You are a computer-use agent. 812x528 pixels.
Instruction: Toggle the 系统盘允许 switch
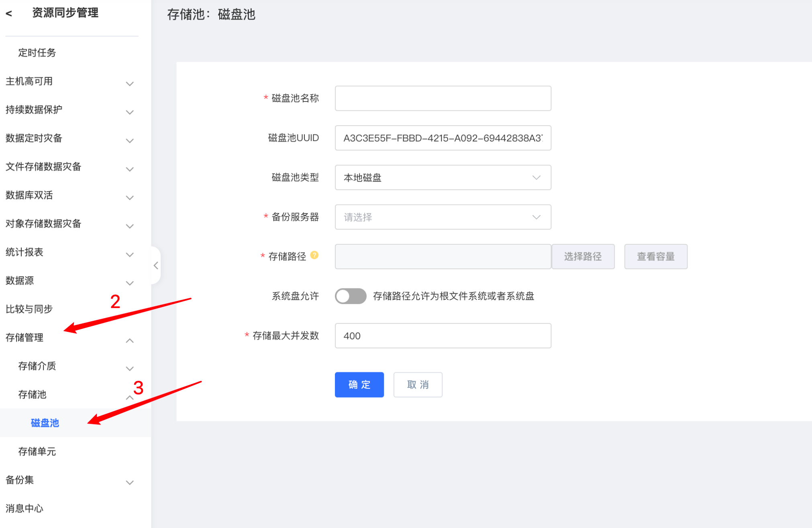point(351,296)
